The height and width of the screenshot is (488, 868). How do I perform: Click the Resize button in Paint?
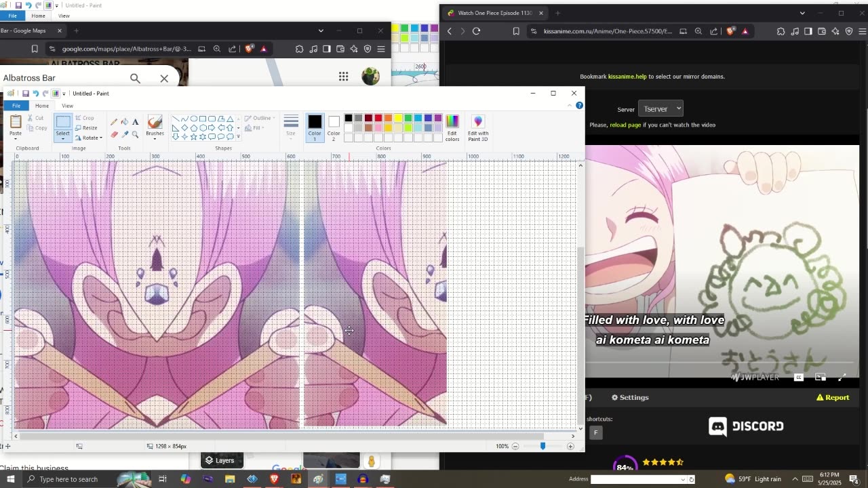click(86, 127)
